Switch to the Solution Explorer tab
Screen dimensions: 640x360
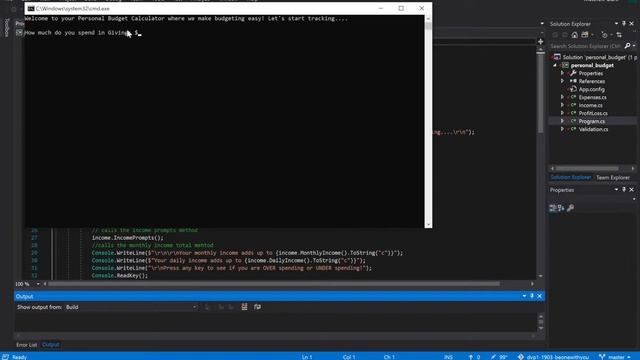pyautogui.click(x=570, y=177)
